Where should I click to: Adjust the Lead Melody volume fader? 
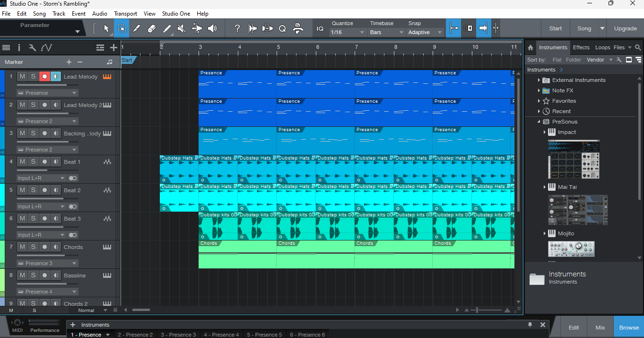coord(47,85)
